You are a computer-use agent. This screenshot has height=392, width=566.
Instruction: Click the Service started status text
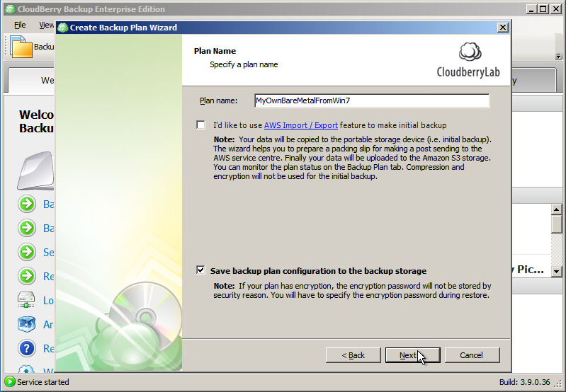(x=43, y=382)
